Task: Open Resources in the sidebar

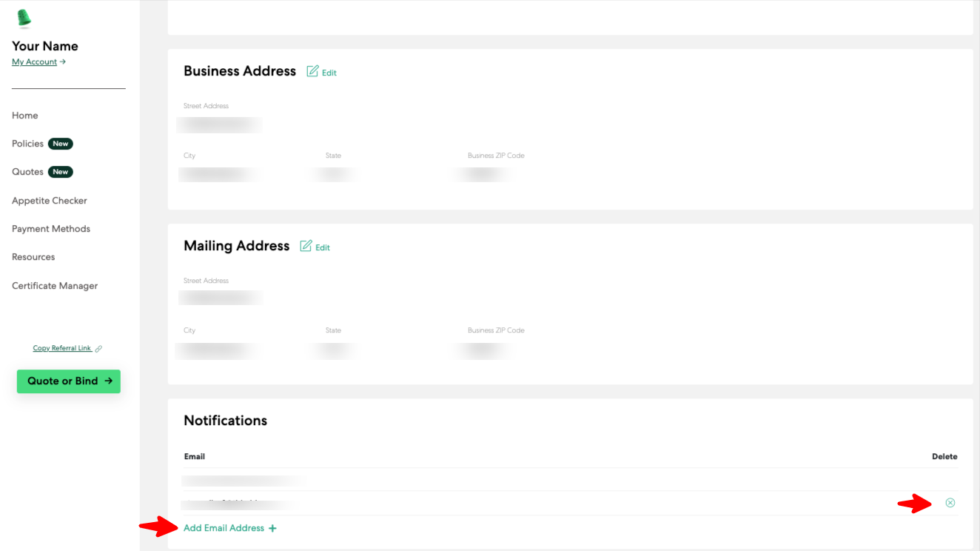Action: coord(33,257)
